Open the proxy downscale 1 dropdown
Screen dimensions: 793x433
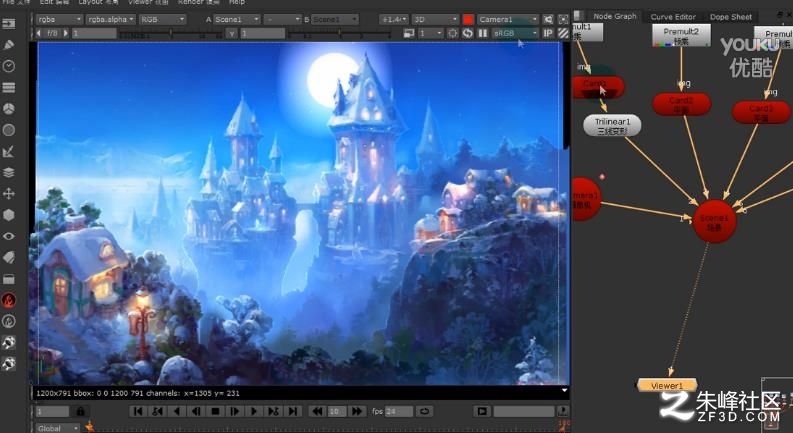[x=430, y=33]
